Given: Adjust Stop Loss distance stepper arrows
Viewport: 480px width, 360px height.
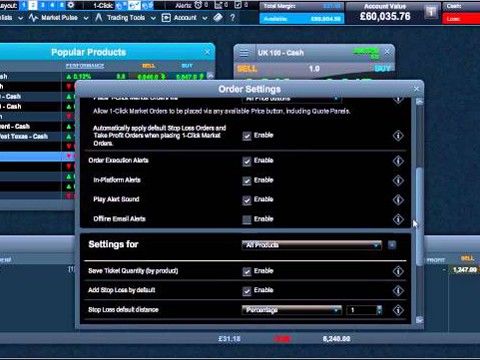Looking at the screenshot, I should click(x=379, y=310).
